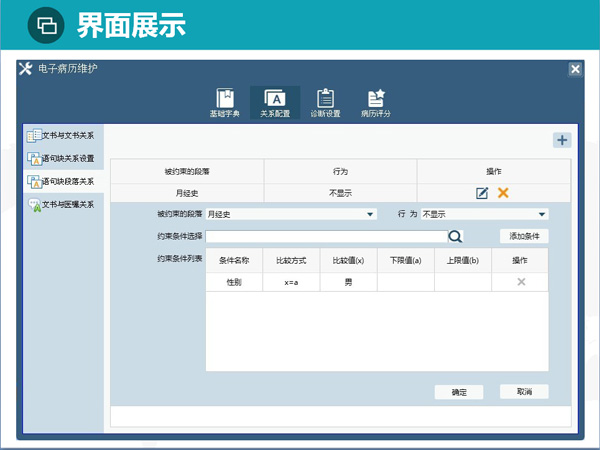Image resolution: width=600 pixels, height=450 pixels.
Task: Click the 条件名称 column header
Action: pyautogui.click(x=234, y=261)
